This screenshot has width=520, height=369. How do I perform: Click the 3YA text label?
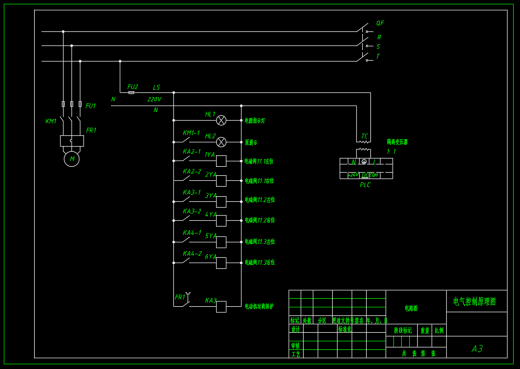tap(211, 195)
